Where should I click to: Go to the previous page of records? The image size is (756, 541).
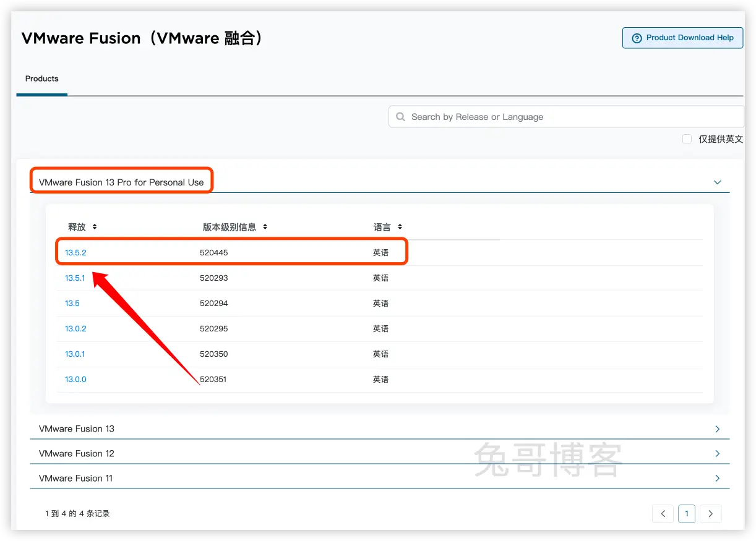click(663, 514)
